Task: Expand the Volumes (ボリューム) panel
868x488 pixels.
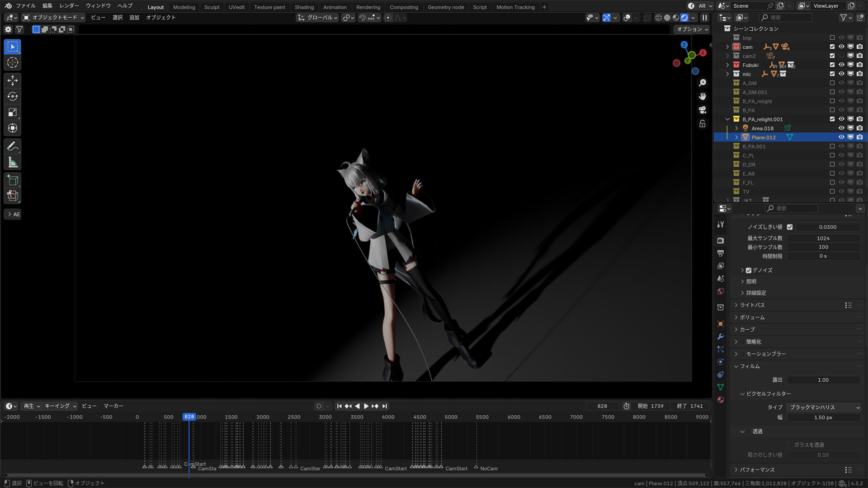Action: point(752,318)
